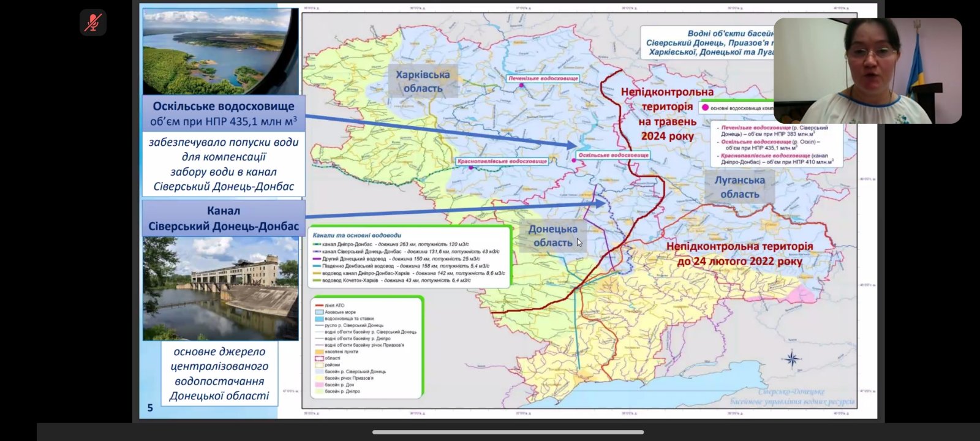Click the pink dot beside the Оскільське водосховище callout

[x=574, y=160]
